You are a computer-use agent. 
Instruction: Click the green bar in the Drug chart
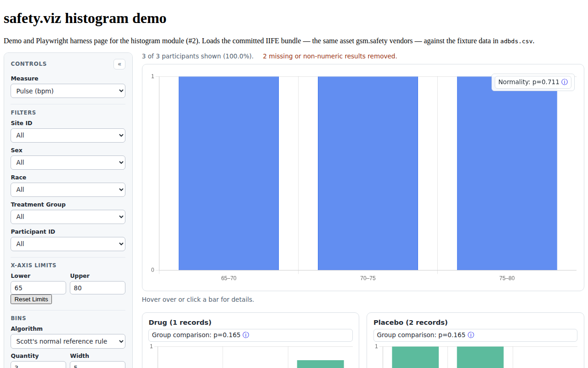coord(321,364)
